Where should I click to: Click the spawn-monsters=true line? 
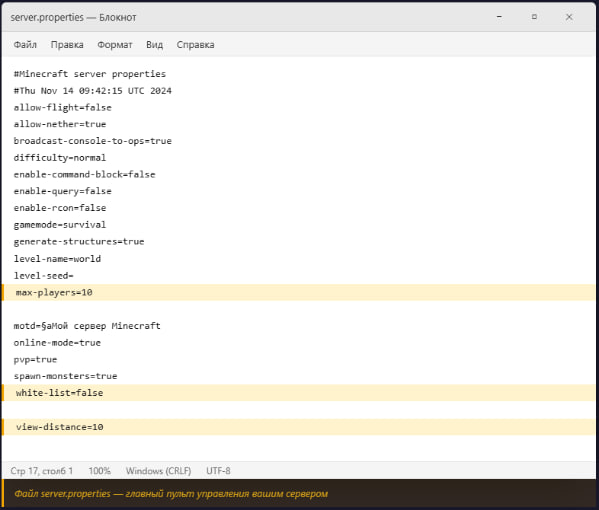pyautogui.click(x=65, y=376)
